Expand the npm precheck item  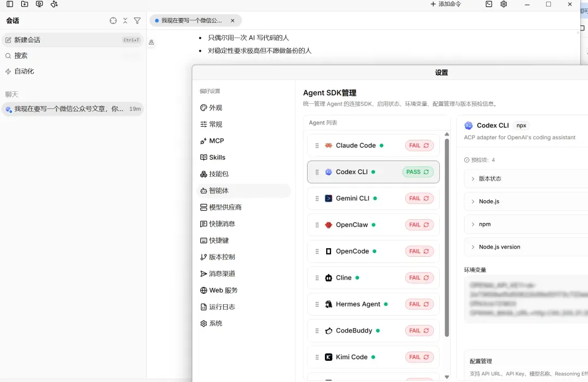tap(526, 224)
